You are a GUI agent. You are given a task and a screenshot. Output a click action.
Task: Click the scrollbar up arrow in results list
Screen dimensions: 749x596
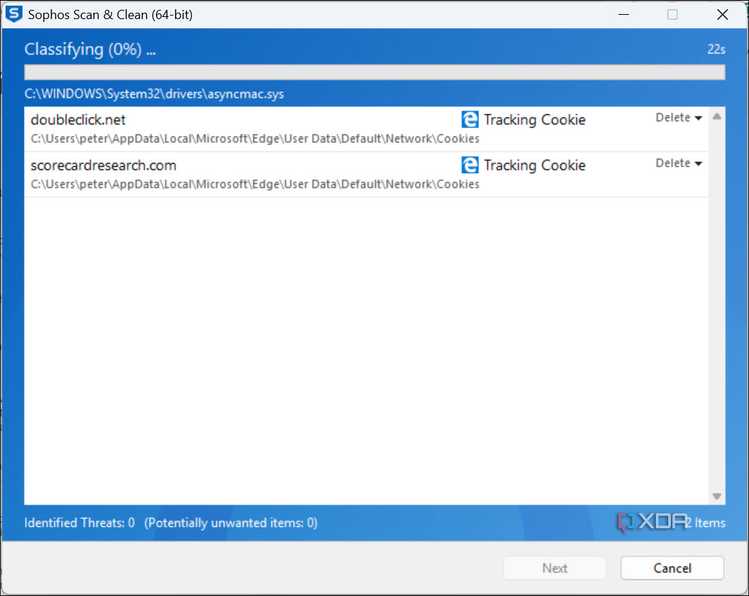click(x=717, y=117)
